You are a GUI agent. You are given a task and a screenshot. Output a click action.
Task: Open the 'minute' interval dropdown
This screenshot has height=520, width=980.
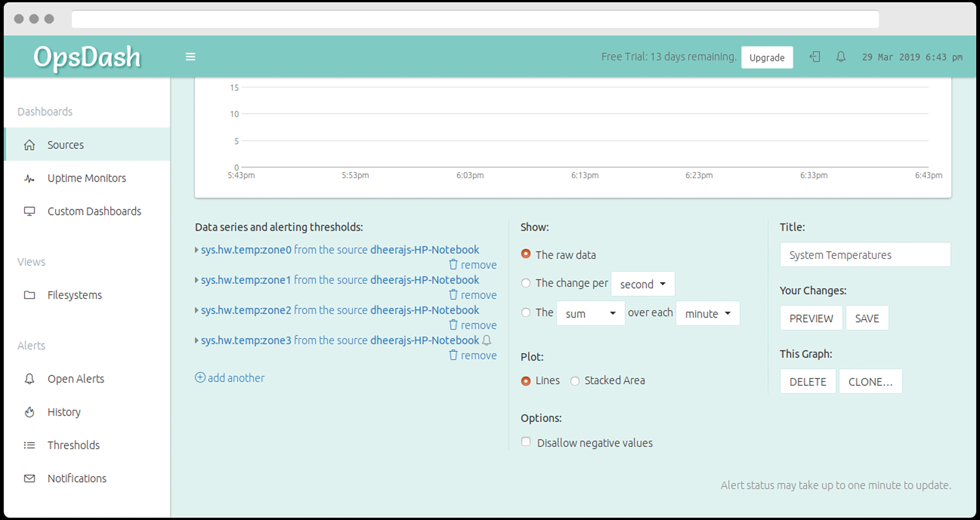coord(707,314)
